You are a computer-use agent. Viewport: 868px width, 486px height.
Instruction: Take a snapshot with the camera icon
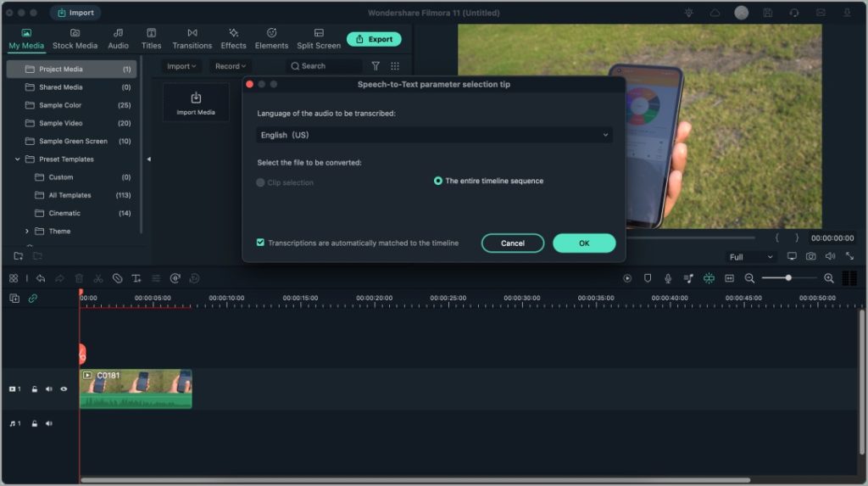point(811,256)
